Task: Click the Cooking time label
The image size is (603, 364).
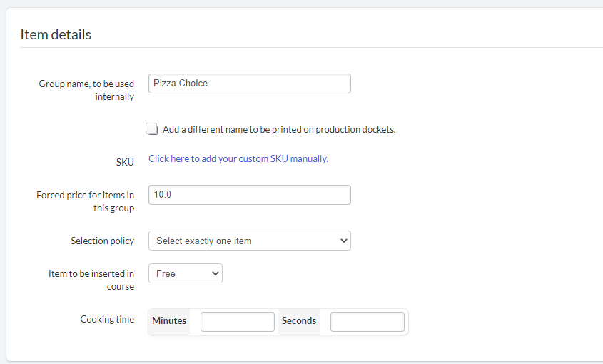Action: (x=107, y=320)
